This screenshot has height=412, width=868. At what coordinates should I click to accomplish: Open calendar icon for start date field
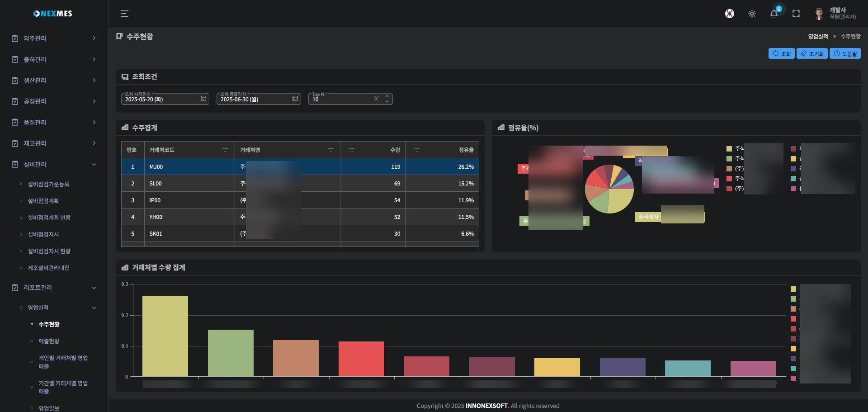click(203, 99)
